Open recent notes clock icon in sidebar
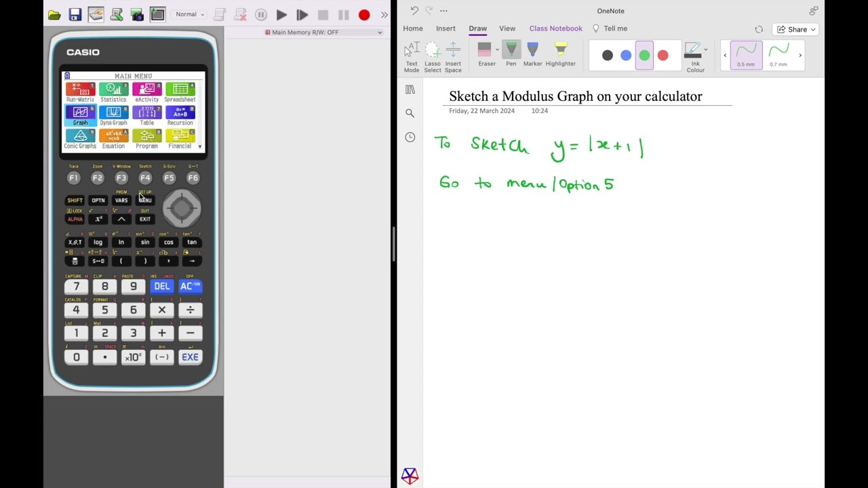The height and width of the screenshot is (488, 868). click(410, 137)
